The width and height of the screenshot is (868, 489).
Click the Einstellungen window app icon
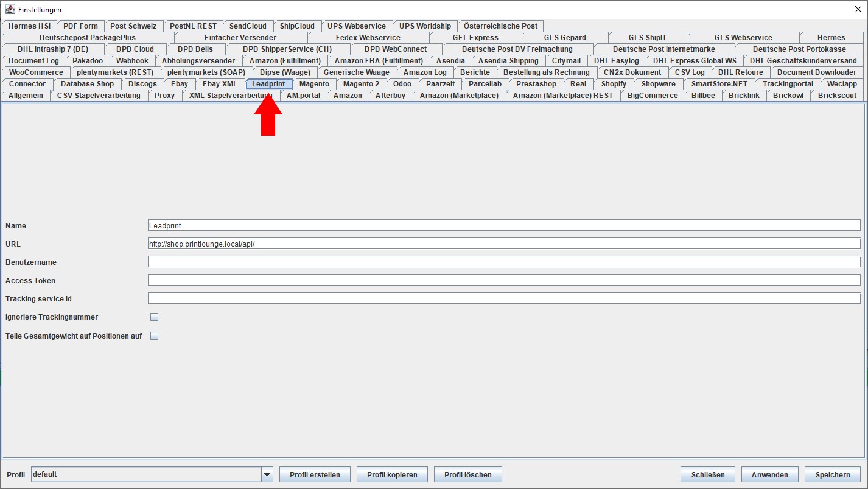10,9
